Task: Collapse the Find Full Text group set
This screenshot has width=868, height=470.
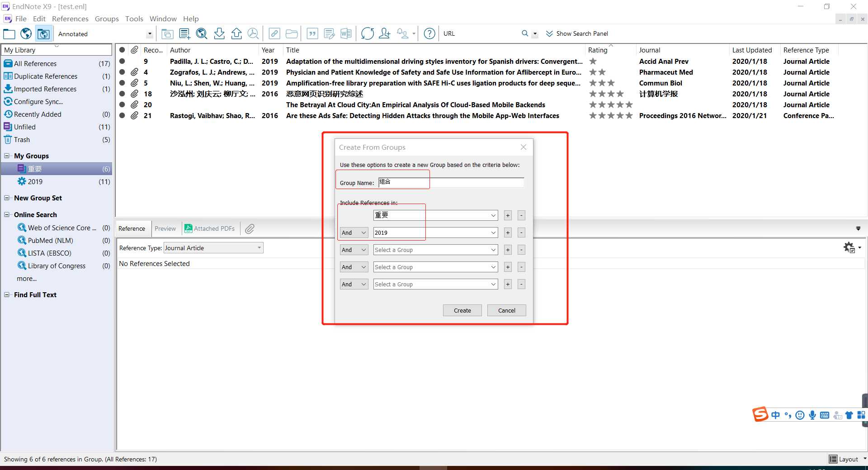Action: tap(7, 295)
